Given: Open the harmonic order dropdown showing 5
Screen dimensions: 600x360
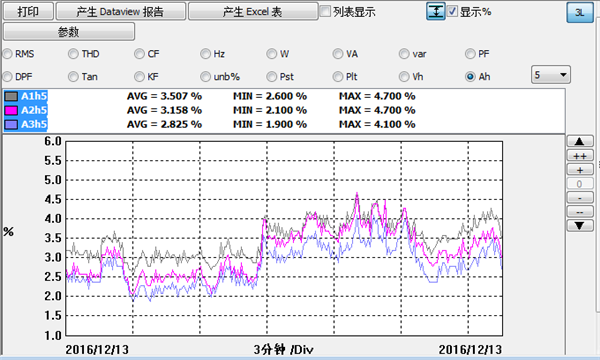Looking at the screenshot, I should click(551, 75).
